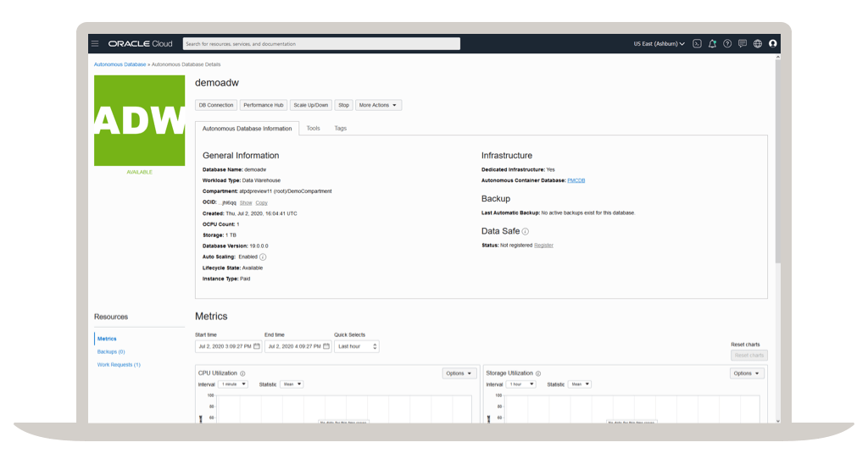Click the Dedicated Infrastructure: Yes text
Screen dimensions: 868x459
coord(518,169)
